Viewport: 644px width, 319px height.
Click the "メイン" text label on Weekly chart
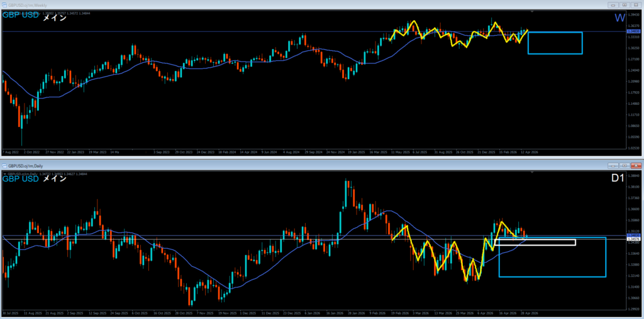point(54,18)
